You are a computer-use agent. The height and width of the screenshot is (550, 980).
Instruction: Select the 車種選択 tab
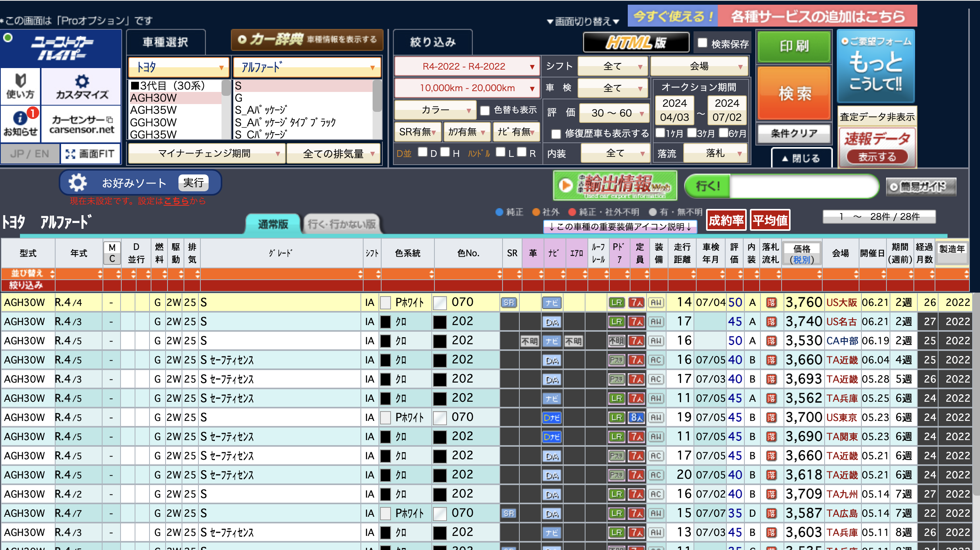(166, 42)
